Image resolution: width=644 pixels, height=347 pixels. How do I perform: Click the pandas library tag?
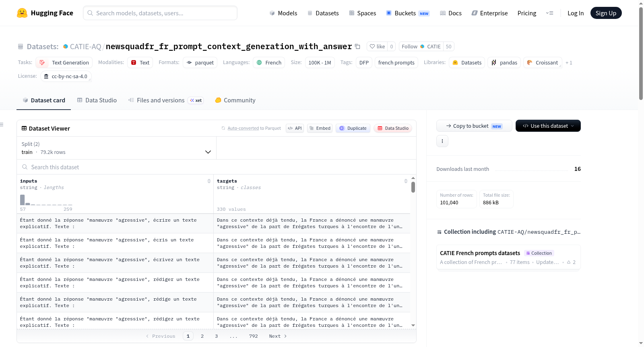click(x=504, y=62)
